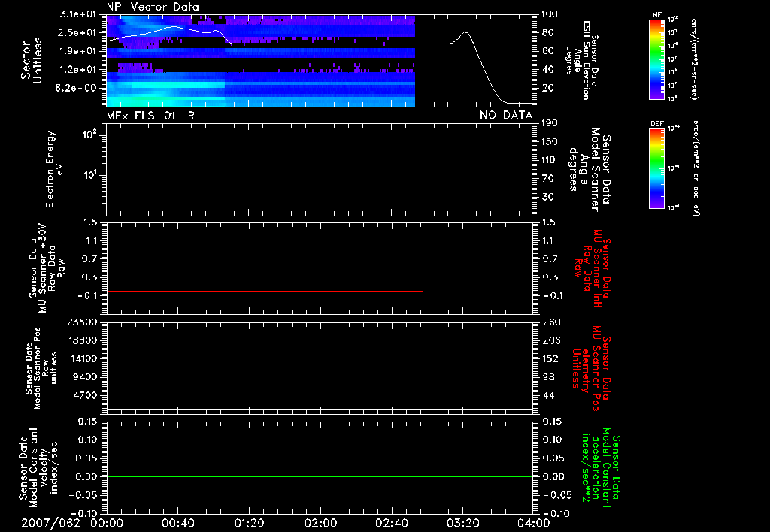Click the 9400 scanner position tick label

[86, 377]
